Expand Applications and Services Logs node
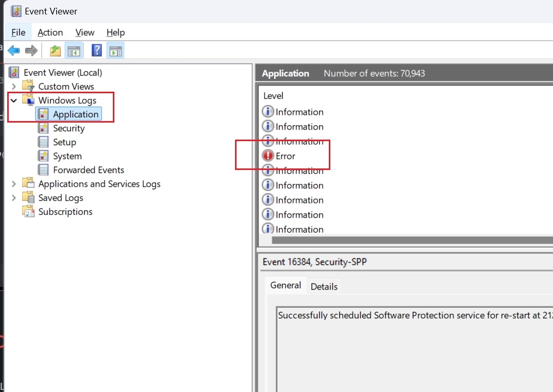 [x=13, y=184]
